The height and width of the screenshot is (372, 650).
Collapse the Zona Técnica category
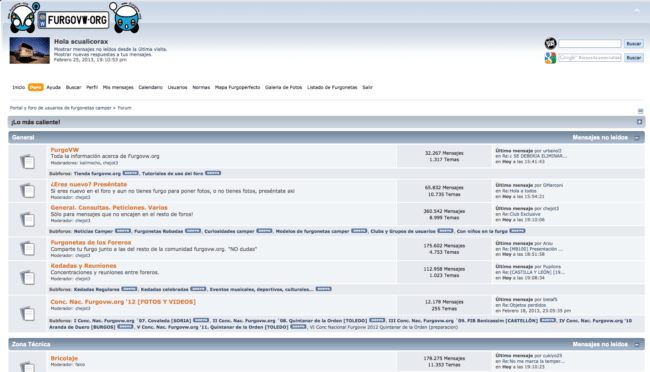coord(637,345)
